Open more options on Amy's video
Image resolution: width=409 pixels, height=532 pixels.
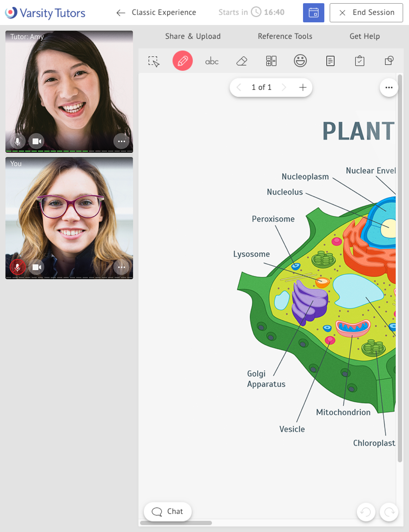pos(121,141)
